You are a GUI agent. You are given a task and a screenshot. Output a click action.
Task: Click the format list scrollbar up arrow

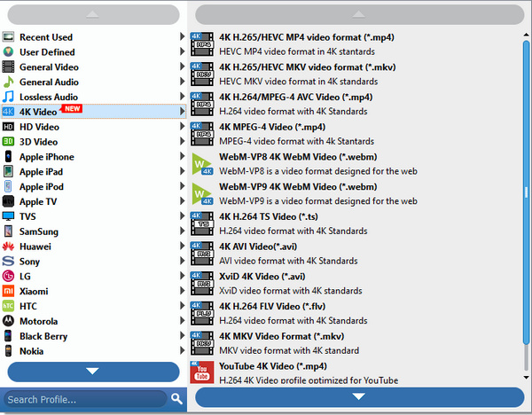point(526,35)
